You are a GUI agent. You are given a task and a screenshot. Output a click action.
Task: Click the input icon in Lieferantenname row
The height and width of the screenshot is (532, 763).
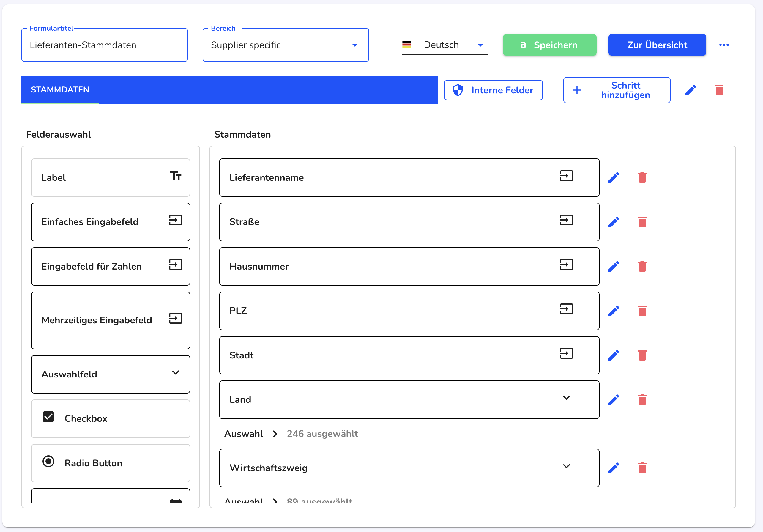click(x=566, y=176)
